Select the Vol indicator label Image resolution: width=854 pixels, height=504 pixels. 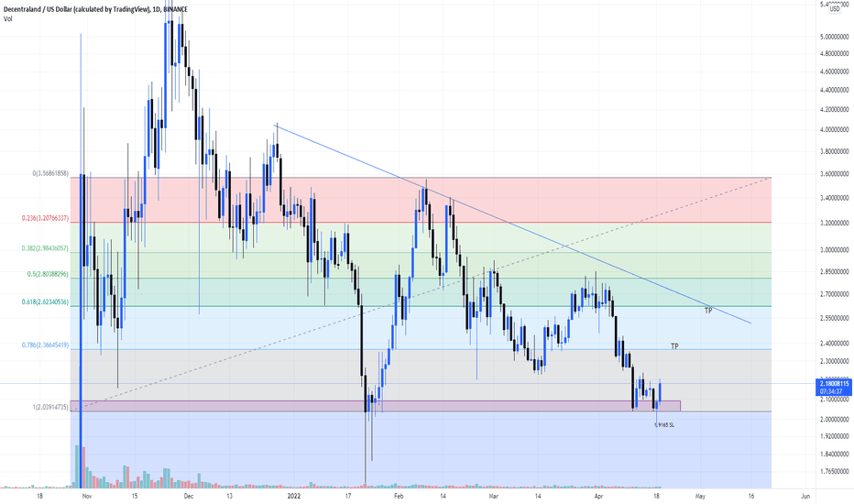pyautogui.click(x=7, y=19)
